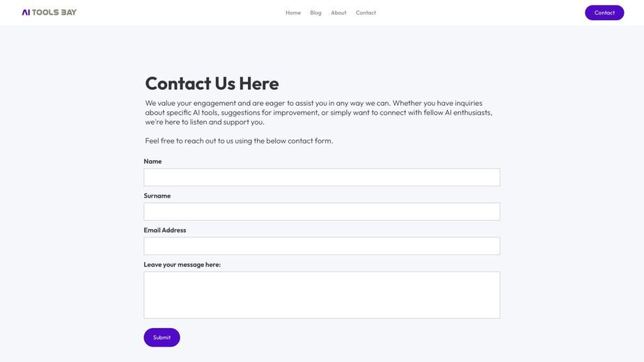Click the Name field label

(x=152, y=162)
